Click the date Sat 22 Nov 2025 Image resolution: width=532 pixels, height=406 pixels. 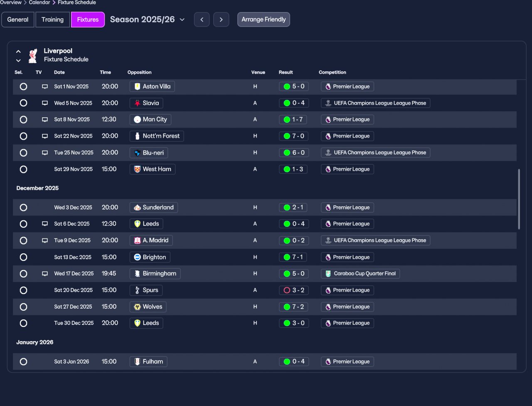coord(73,136)
